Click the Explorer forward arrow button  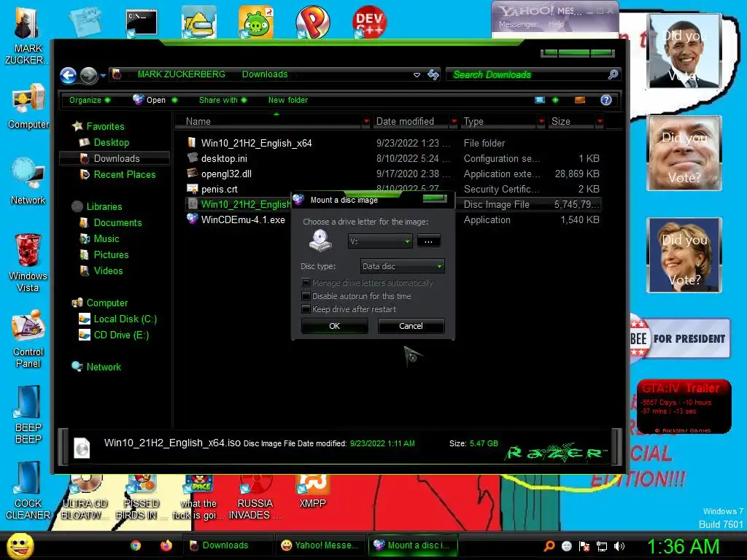pos(89,75)
